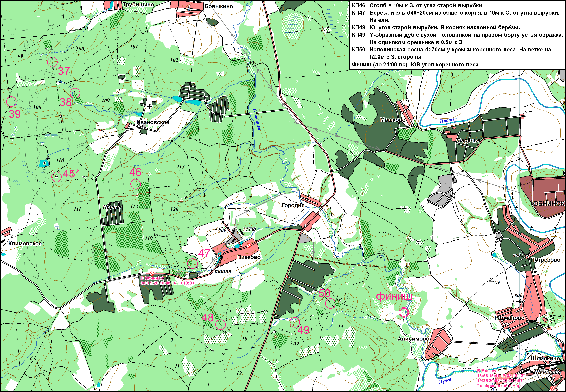The width and height of the screenshot is (566, 392).
Task: Click the control point 38 circle
Action: coord(75,93)
